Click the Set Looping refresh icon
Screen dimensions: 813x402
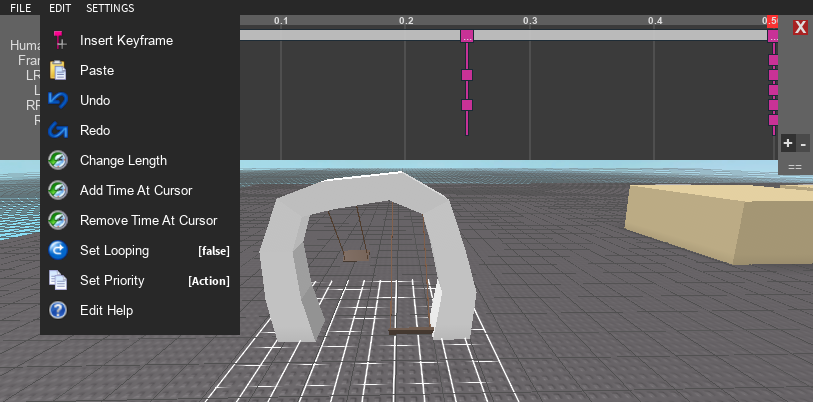(x=58, y=251)
